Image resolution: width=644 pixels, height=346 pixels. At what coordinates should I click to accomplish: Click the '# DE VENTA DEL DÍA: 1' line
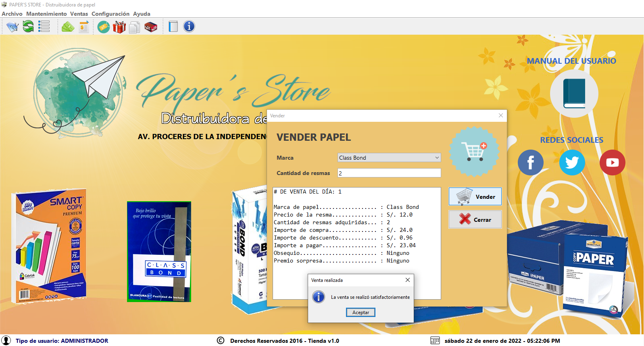[308, 192]
